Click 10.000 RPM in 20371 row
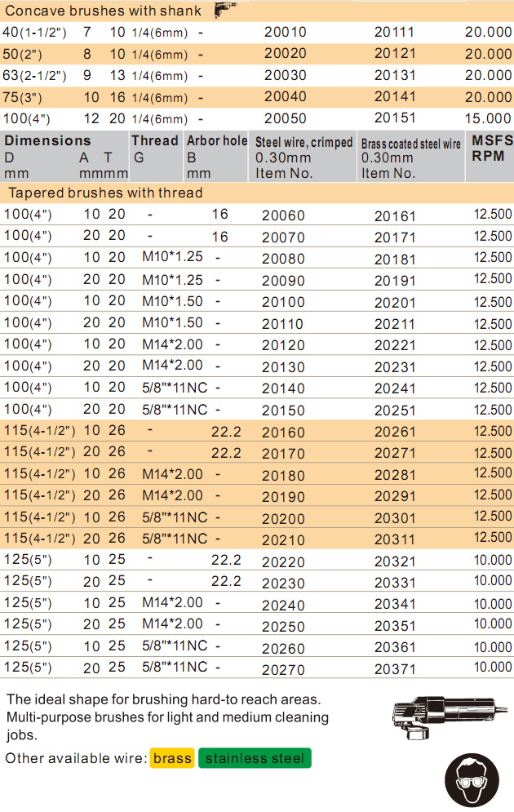514x812 pixels. pos(493,667)
